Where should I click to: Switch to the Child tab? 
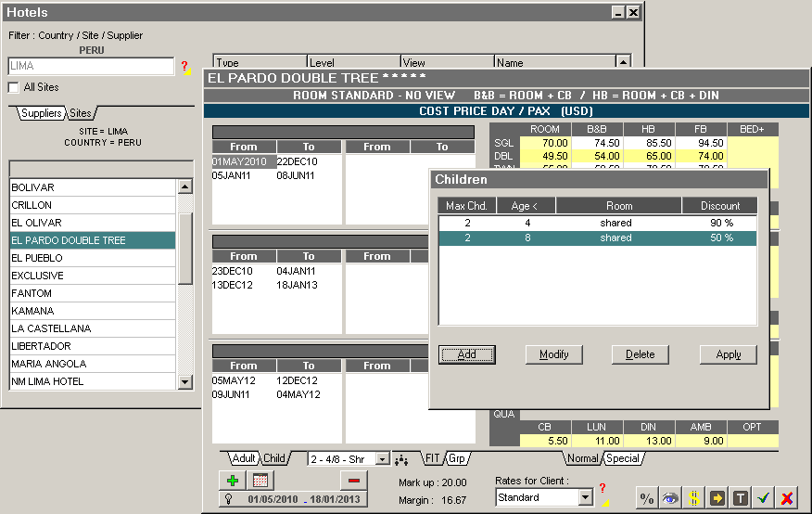point(274,458)
